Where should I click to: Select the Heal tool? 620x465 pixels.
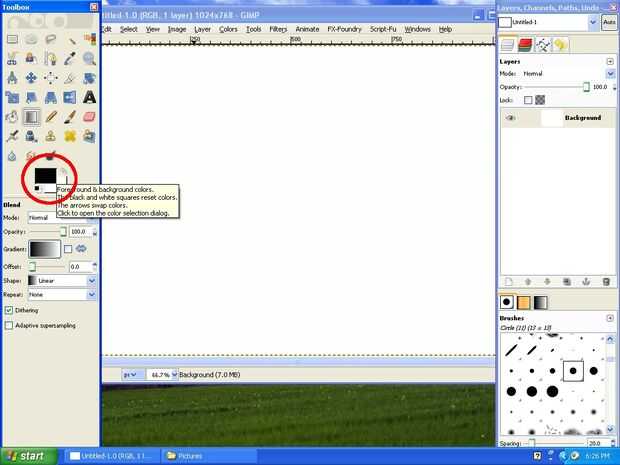70,136
